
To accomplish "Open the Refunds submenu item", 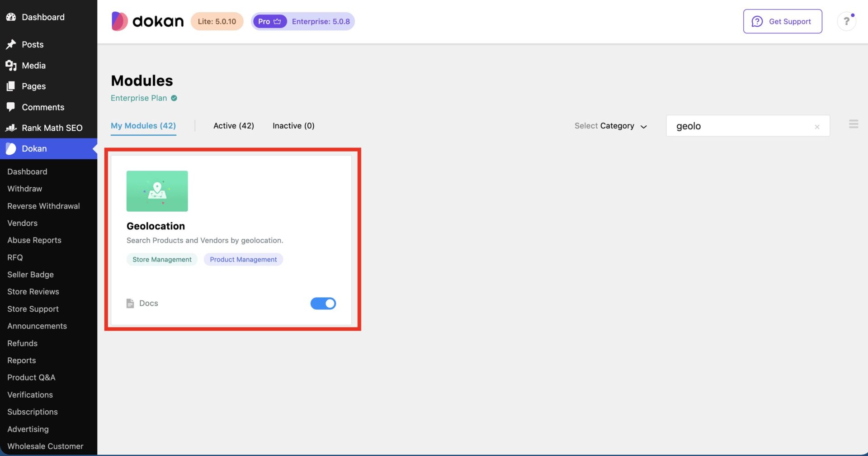I will (x=22, y=344).
